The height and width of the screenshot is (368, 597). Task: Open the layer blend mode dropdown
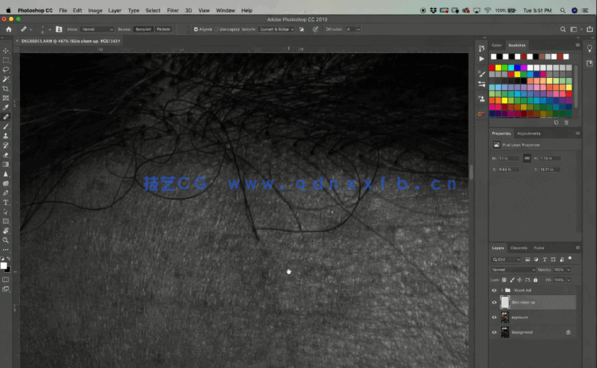click(x=513, y=270)
